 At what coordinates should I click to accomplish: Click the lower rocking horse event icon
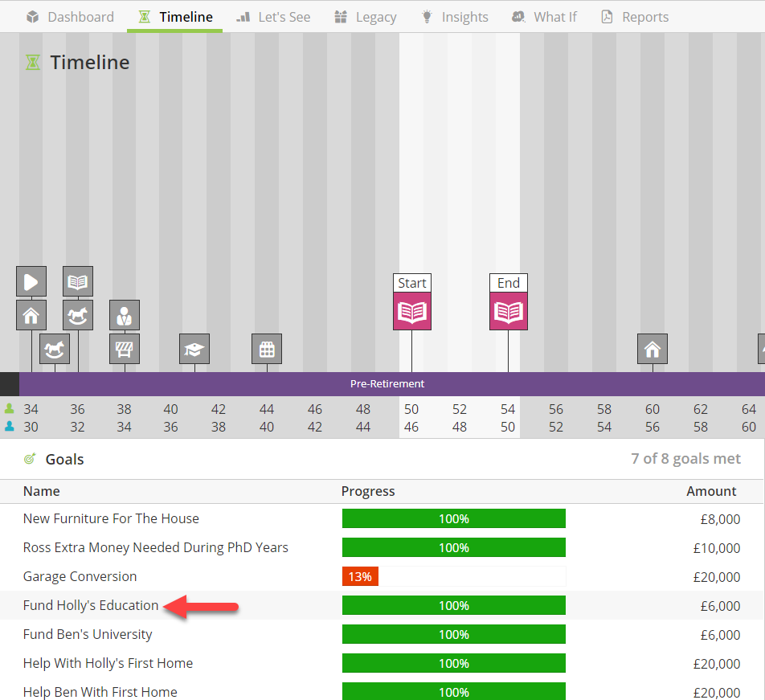click(55, 349)
